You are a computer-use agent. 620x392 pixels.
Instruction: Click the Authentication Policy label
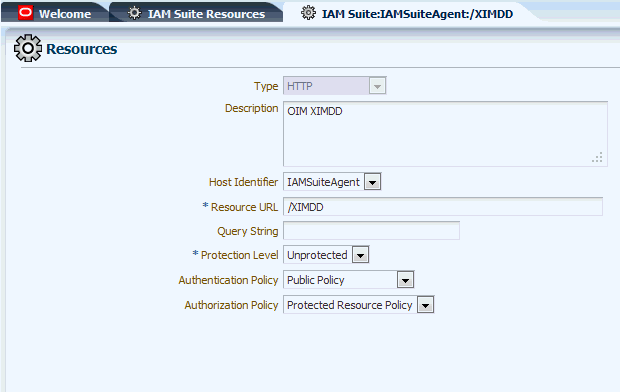(x=228, y=280)
